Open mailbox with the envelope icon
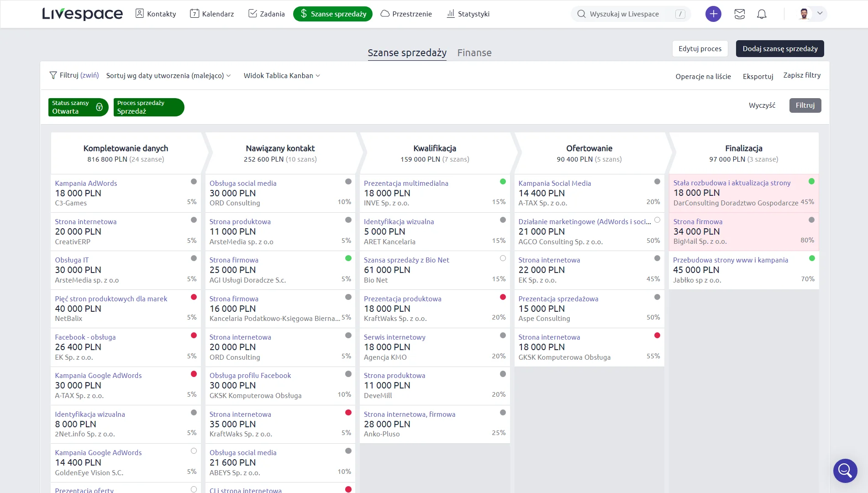868x493 pixels. click(x=740, y=14)
